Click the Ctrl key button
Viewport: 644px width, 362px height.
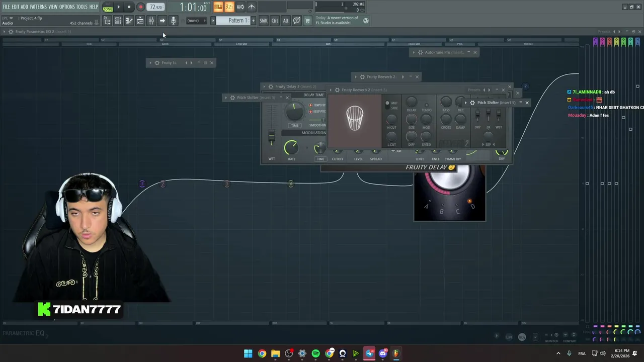[x=275, y=21]
